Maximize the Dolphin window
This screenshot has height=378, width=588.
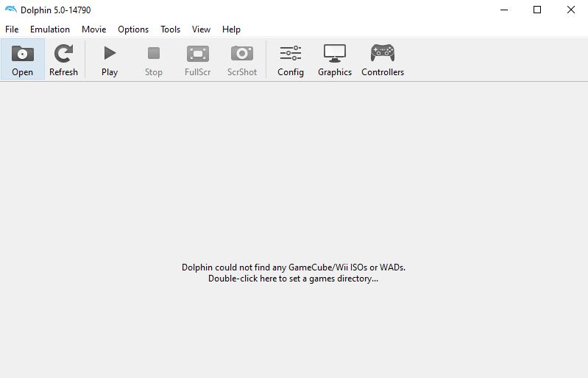[x=537, y=10]
